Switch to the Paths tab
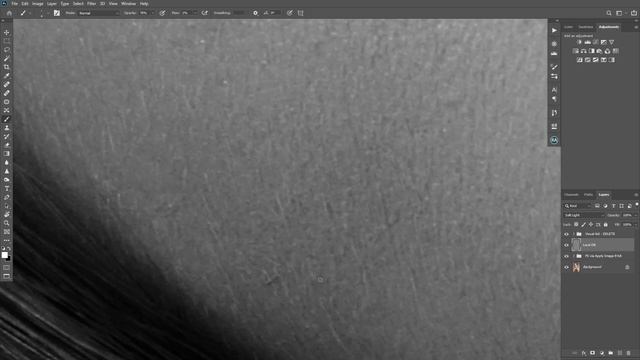The image size is (640, 360). tap(588, 195)
